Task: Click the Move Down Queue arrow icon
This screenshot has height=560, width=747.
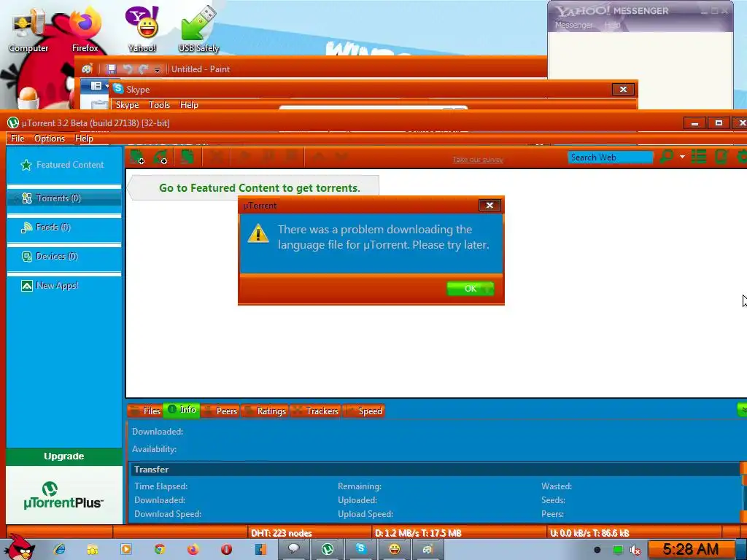Action: click(x=341, y=156)
